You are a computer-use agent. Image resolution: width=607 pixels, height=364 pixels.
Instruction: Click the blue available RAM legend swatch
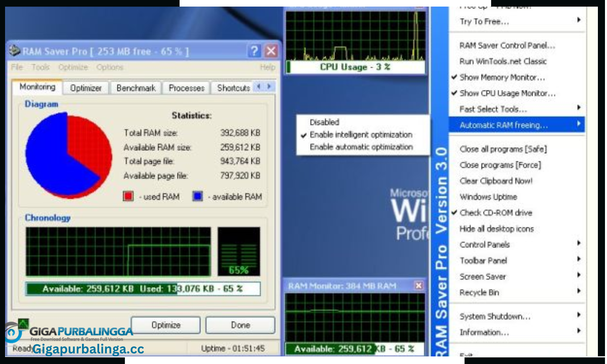pyautogui.click(x=197, y=197)
